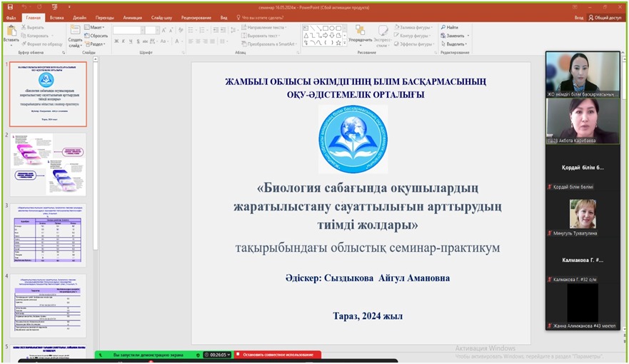This screenshot has height=364, width=629.
Task: Open the font size combo box
Action: (x=151, y=30)
